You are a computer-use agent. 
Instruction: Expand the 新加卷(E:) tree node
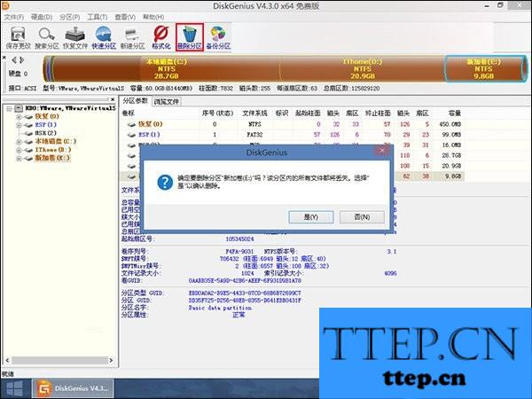coord(19,159)
